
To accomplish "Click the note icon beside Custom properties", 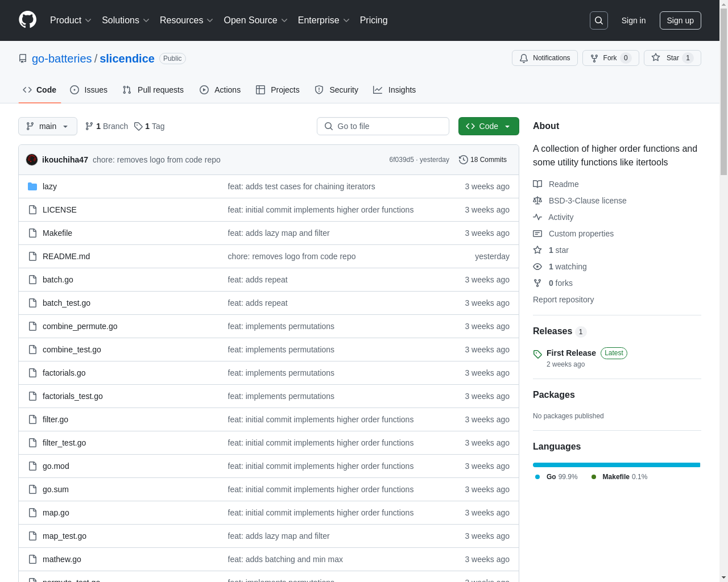I will [537, 234].
